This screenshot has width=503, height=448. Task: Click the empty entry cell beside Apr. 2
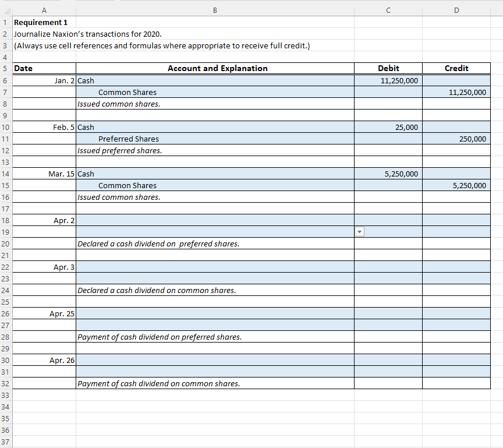point(215,220)
